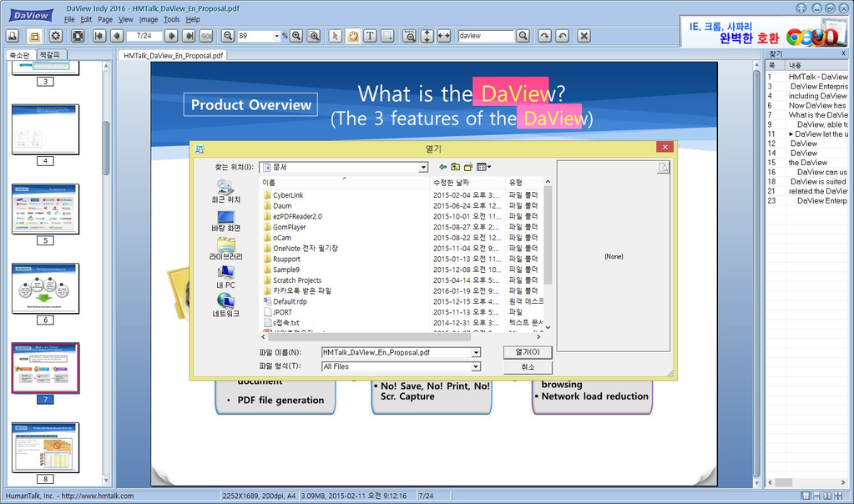Click the page number field showing 7/24
Image resolution: width=854 pixels, height=504 pixels.
[x=144, y=36]
